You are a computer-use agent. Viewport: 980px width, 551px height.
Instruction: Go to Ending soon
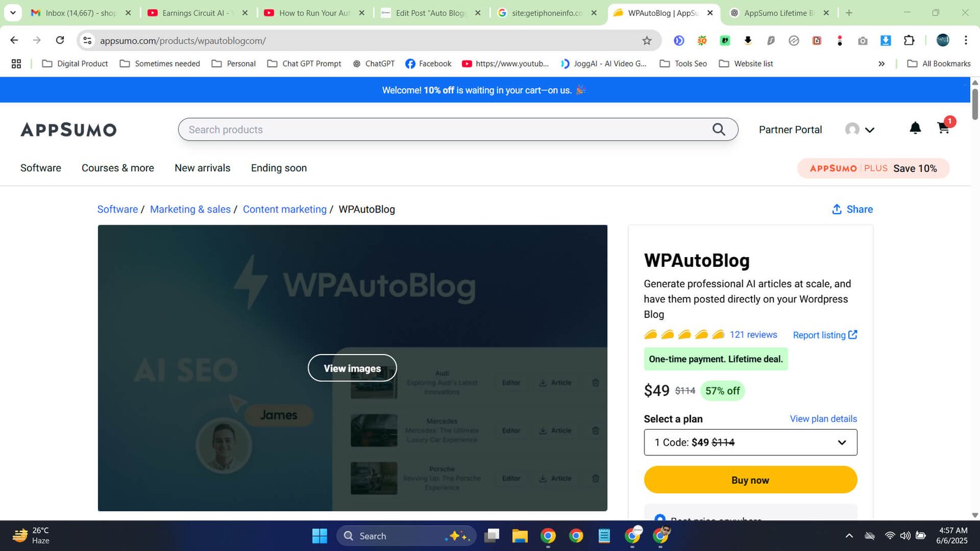point(279,168)
